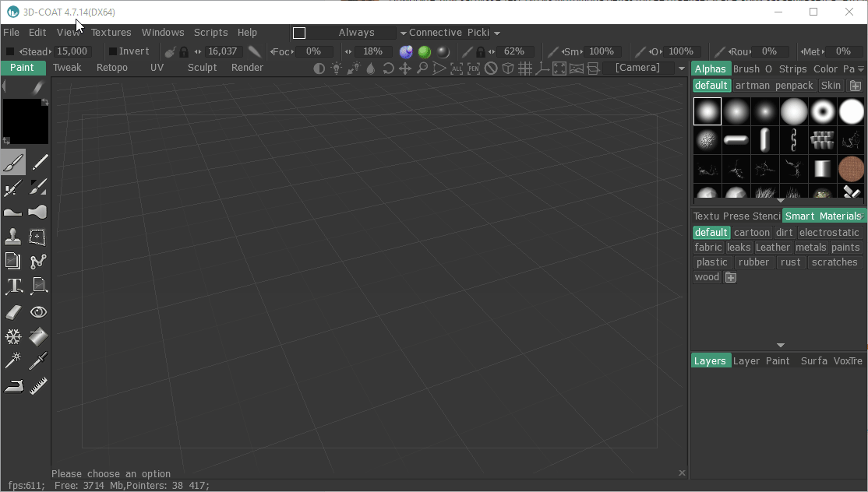Click the rotate camera icon
The height and width of the screenshot is (492, 868).
pos(388,68)
